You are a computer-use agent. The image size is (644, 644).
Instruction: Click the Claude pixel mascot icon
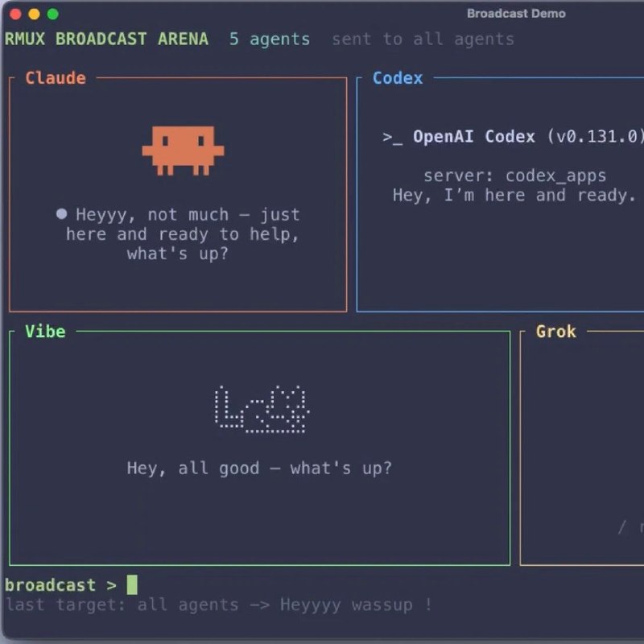pyautogui.click(x=184, y=151)
